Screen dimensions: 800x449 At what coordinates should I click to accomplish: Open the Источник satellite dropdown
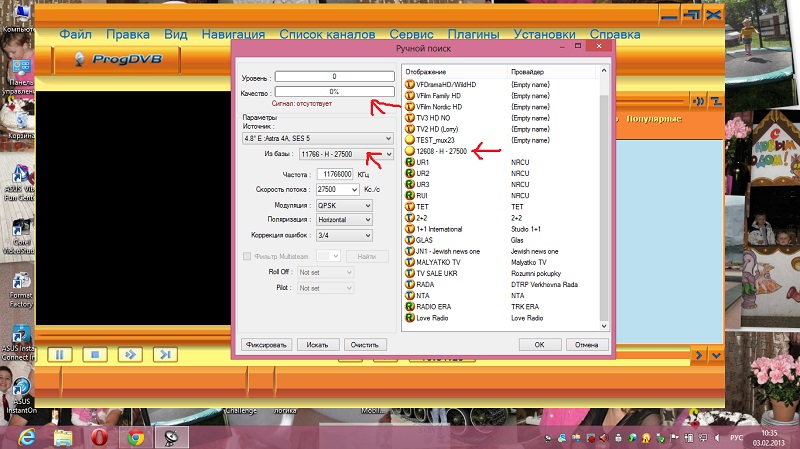[318, 138]
